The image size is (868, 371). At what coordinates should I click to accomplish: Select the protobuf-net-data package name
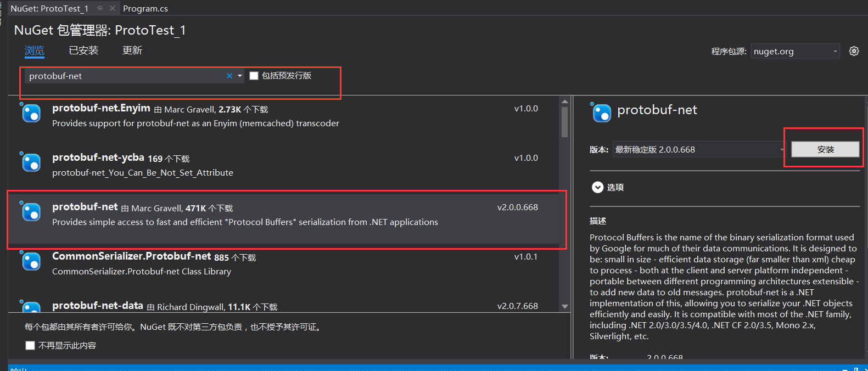pyautogui.click(x=98, y=306)
